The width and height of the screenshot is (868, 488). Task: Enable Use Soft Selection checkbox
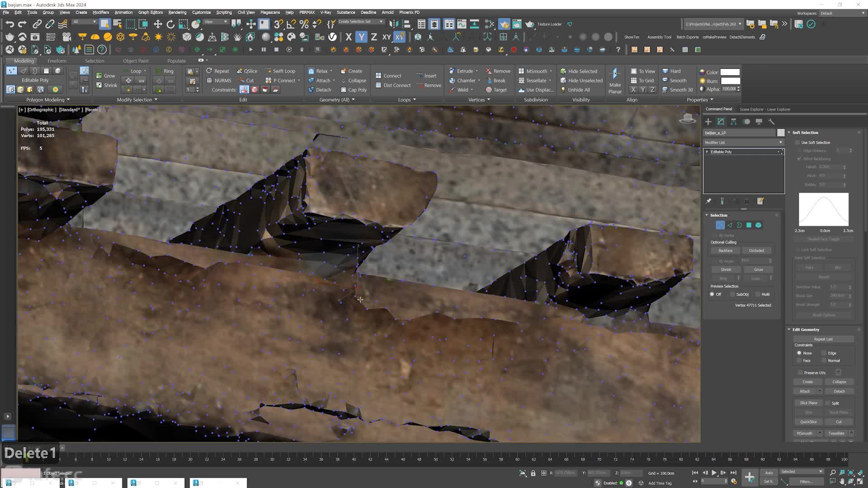[x=798, y=142]
